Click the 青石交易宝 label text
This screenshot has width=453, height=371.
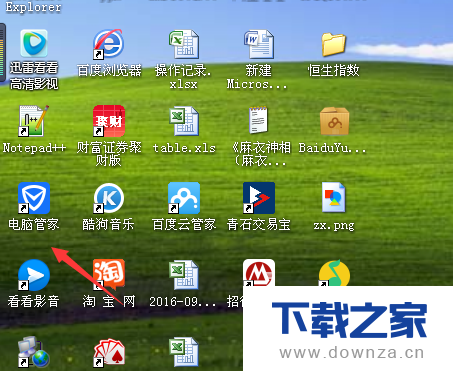[259, 225]
